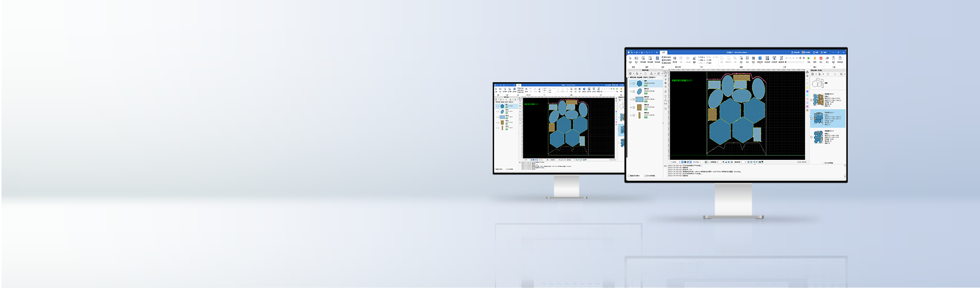Select the hexagon part in larger monitor's part list
Screen dimensions: 980x288
[x=640, y=83]
